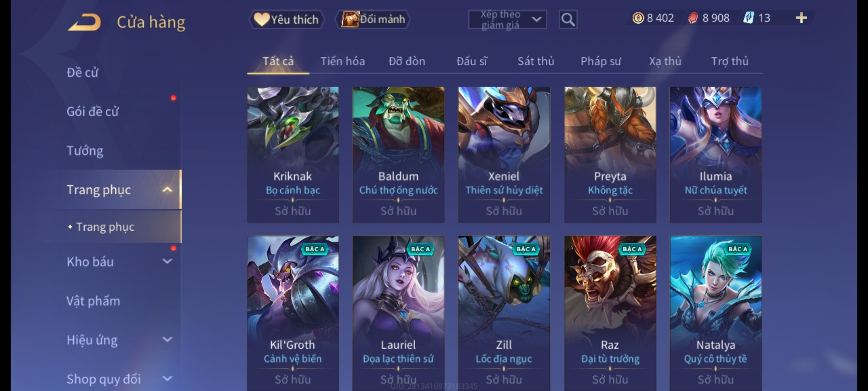Open the Xếp theo giảm giá dropdown
Screen dimensions: 868x391
(507, 20)
